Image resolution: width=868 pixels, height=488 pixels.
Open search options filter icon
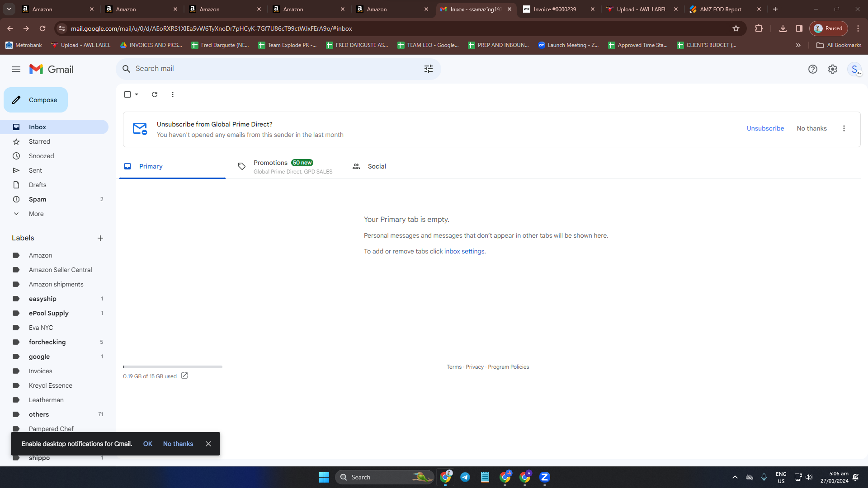click(x=428, y=69)
